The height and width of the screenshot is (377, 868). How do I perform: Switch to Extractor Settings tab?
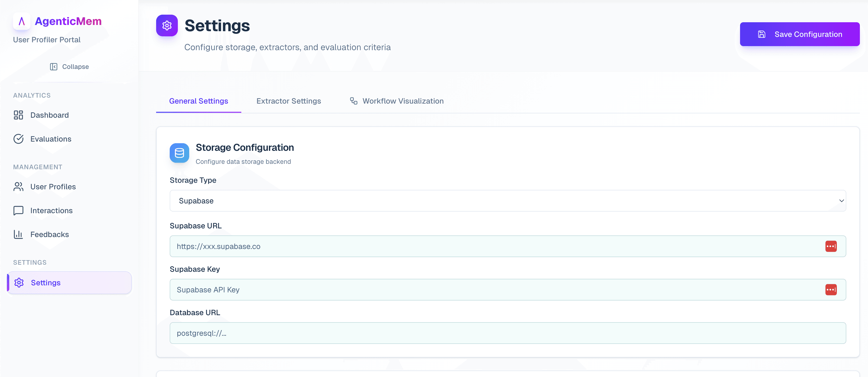click(288, 101)
